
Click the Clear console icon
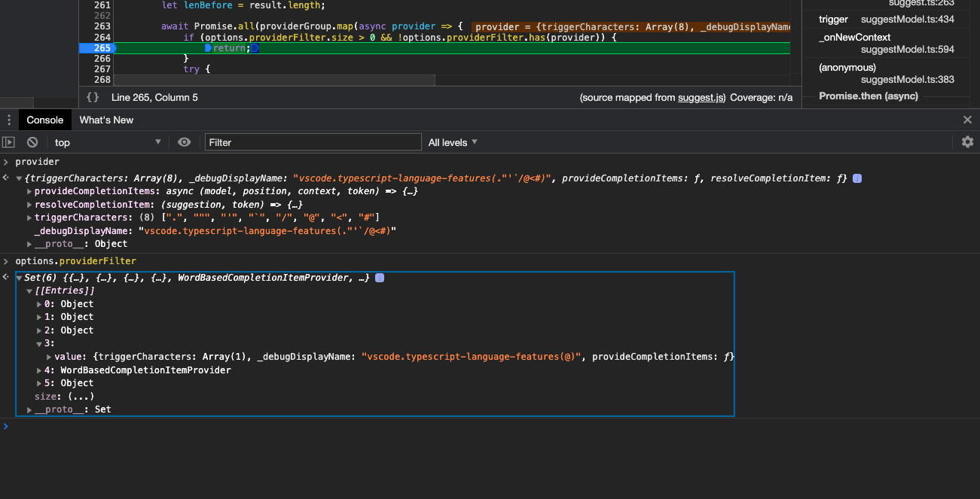[32, 141]
